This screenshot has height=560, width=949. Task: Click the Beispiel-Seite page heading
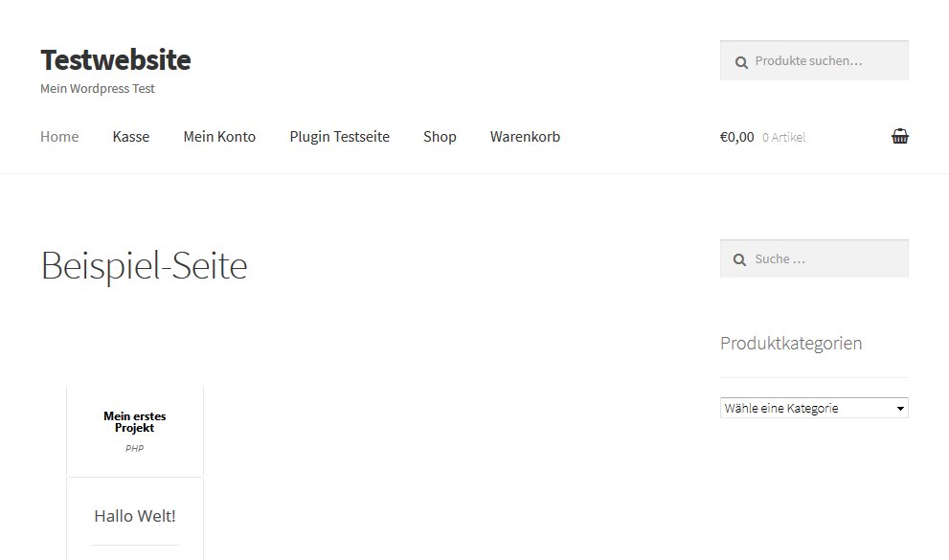144,265
